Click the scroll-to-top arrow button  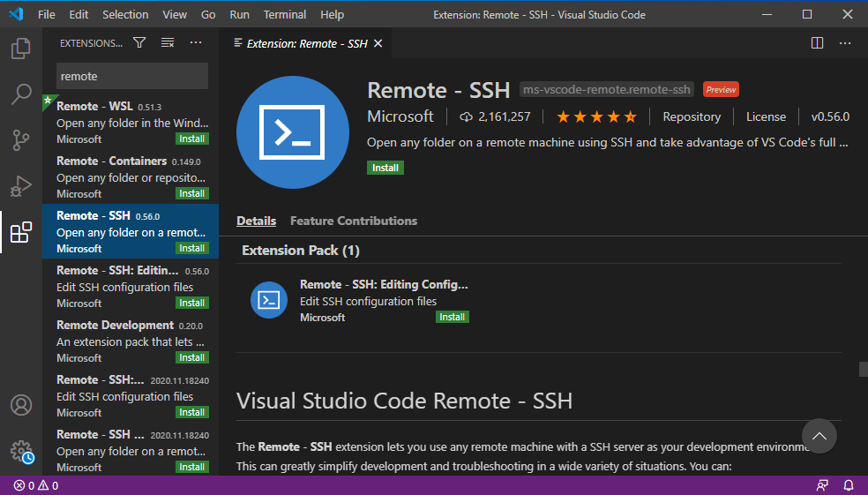coord(819,436)
